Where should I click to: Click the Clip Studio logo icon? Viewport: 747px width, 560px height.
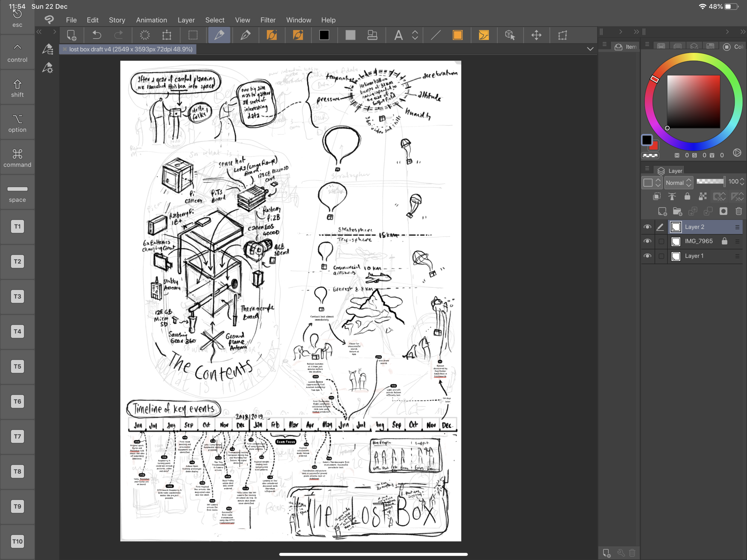49,20
